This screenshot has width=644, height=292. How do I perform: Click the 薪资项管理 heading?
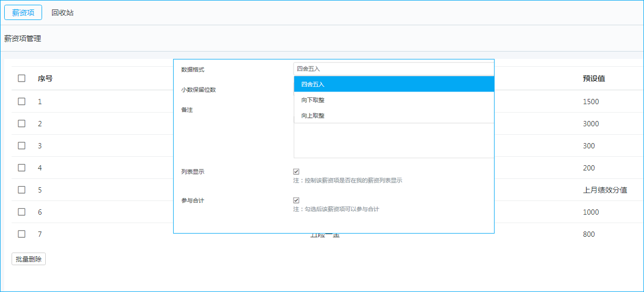coord(23,38)
